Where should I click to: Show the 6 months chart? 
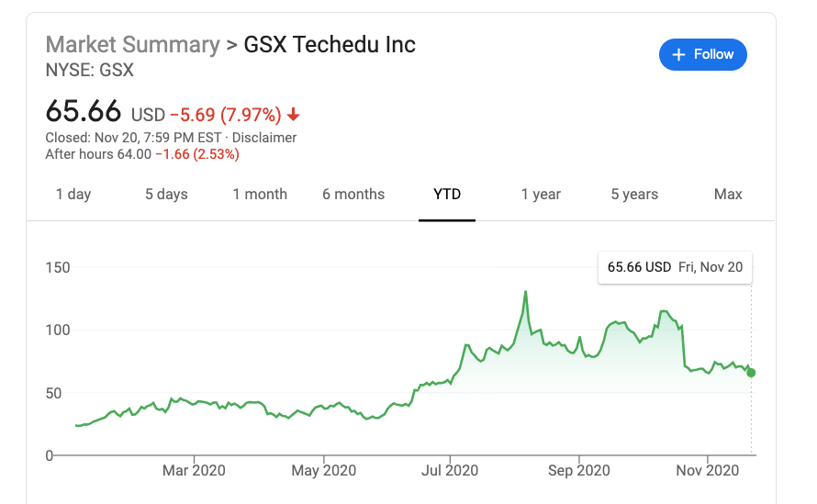(353, 195)
